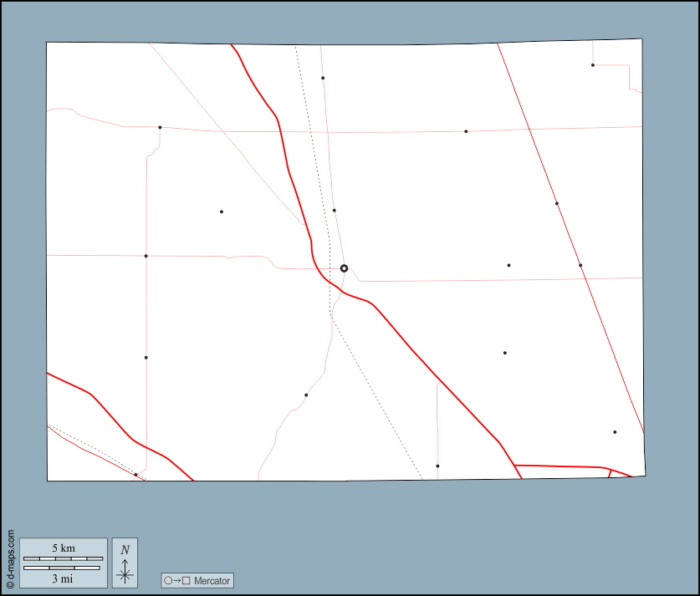The height and width of the screenshot is (596, 700).
Task: Click the town dot at the upper-left road junction
Action: [160, 128]
